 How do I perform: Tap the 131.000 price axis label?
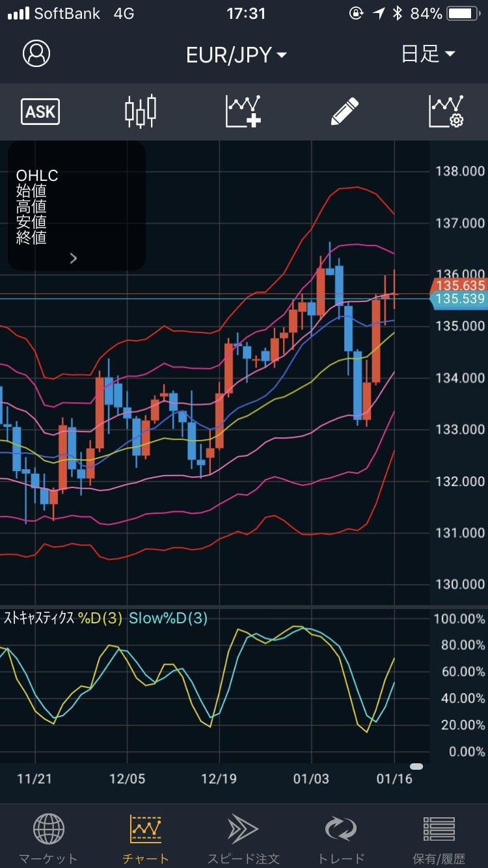[460, 533]
